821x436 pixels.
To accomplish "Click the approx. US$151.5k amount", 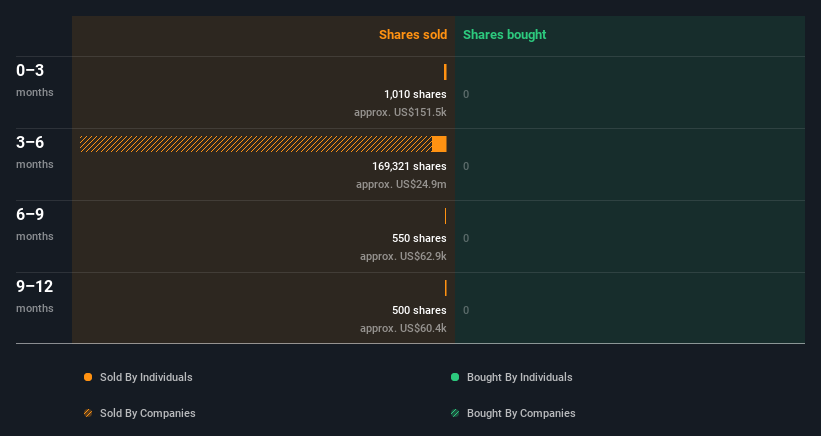I will 400,112.
